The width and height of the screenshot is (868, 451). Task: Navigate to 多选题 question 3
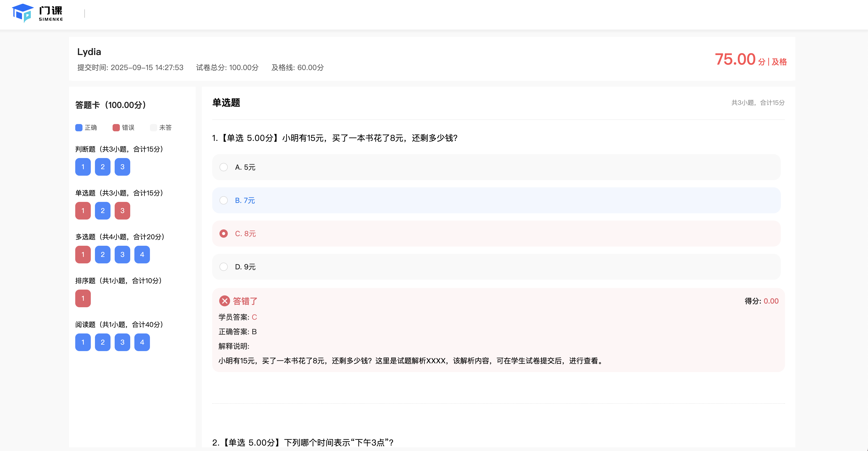tap(122, 254)
